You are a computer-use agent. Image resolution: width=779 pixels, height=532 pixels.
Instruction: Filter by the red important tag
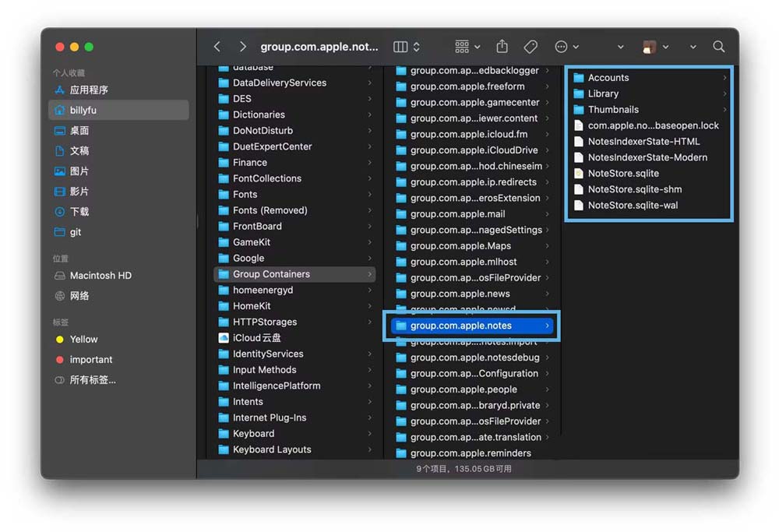(60, 360)
